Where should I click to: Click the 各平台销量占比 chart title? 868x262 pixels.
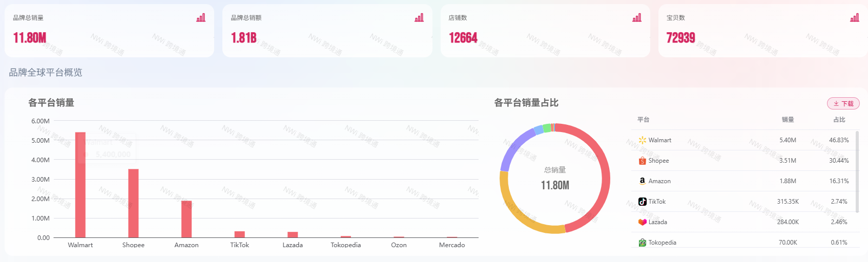(526, 103)
